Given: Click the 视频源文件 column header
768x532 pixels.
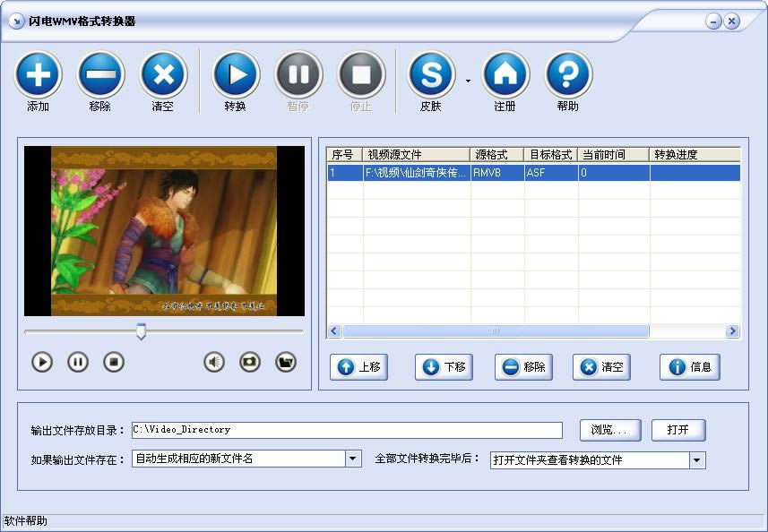Looking at the screenshot, I should point(417,155).
